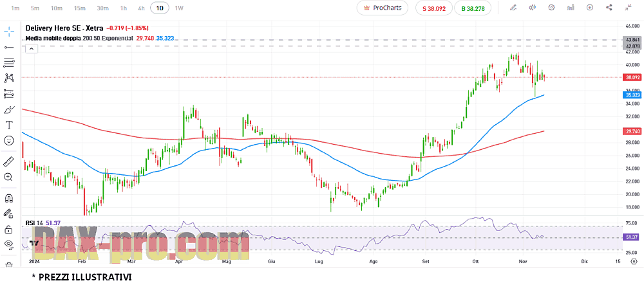Select the Text annotation tool

tap(9, 125)
